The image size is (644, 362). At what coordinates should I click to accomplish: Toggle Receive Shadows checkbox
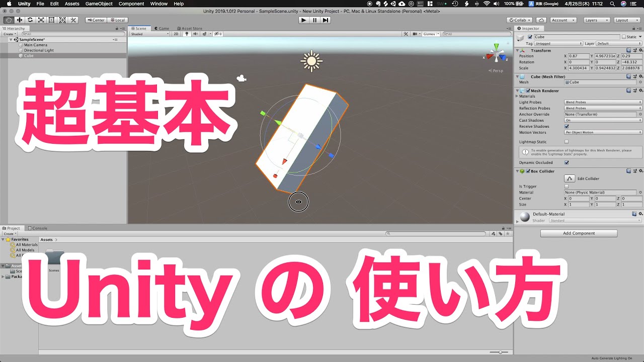pyautogui.click(x=567, y=126)
